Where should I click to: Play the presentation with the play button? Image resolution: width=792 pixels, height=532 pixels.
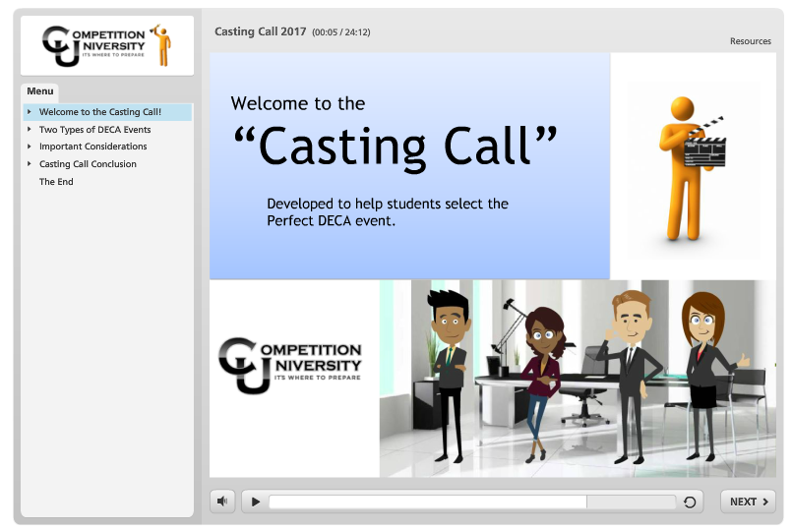click(x=256, y=502)
